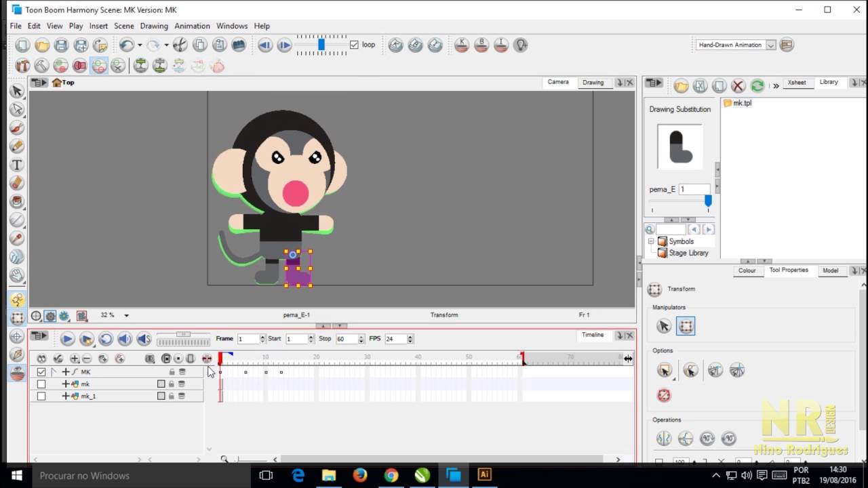Switch to the Colour tab
868x488 pixels.
[747, 270]
